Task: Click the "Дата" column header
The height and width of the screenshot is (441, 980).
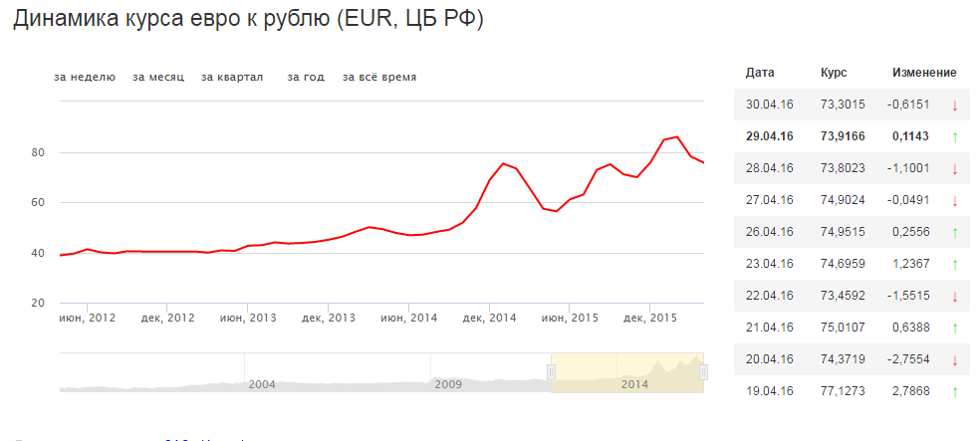Action: [x=760, y=73]
